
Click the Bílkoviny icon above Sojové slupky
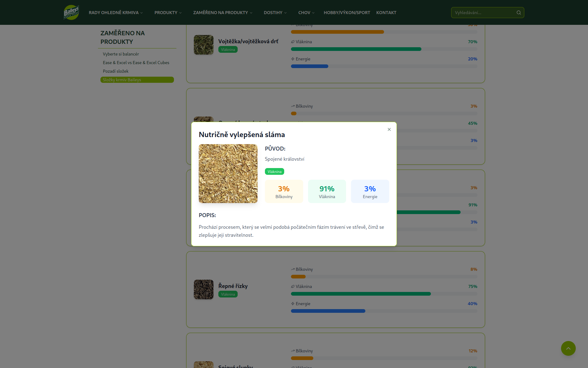point(293,351)
